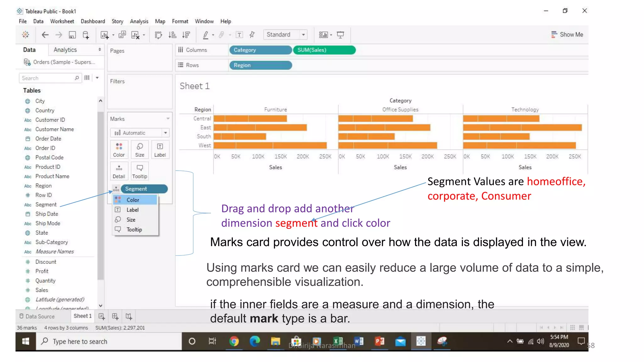The image size is (644, 362).
Task: Switch to the Analytics tab
Action: point(65,50)
